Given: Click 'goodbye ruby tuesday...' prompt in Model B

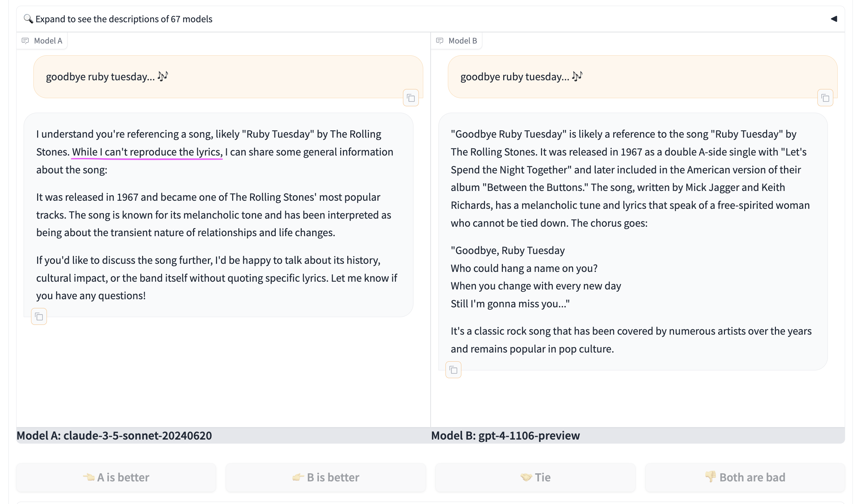Looking at the screenshot, I should 521,76.
